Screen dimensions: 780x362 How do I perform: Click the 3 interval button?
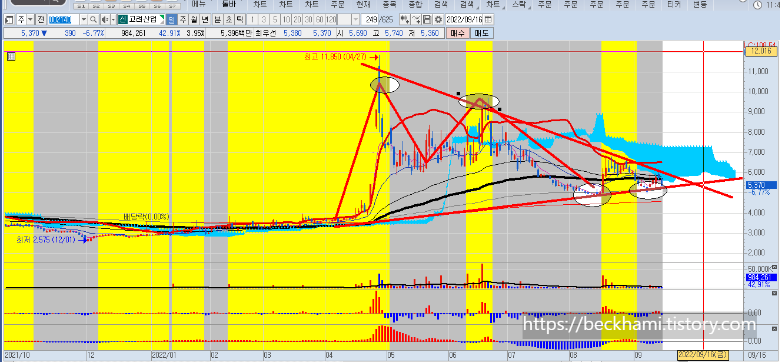coord(264,20)
